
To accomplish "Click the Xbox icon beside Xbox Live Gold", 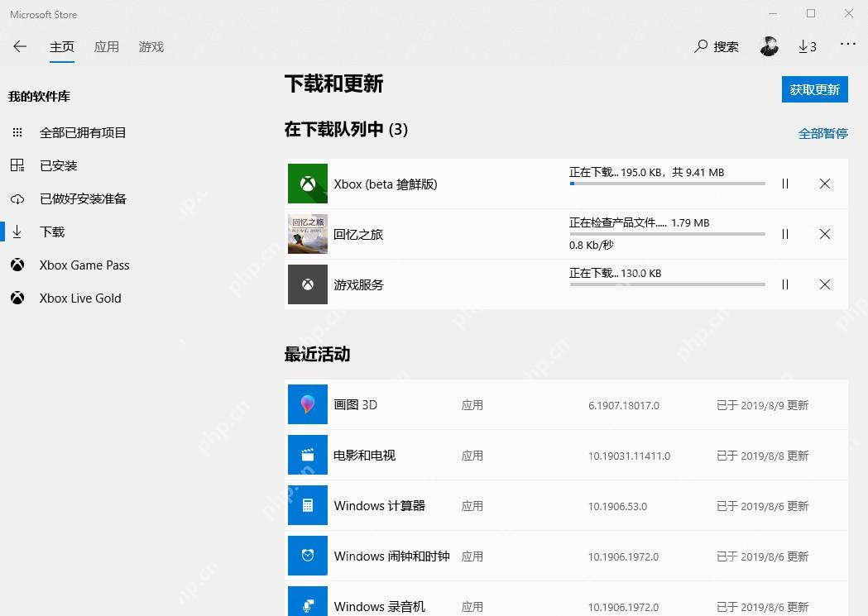I will (x=17, y=298).
